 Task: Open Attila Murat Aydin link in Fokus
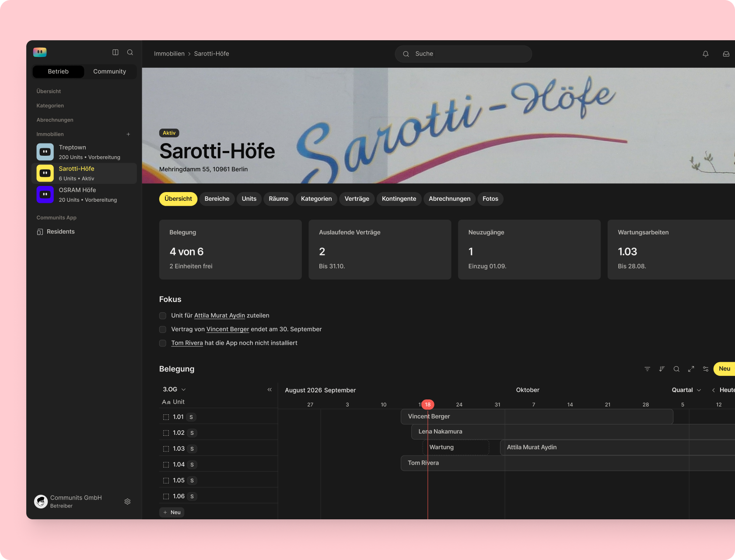tap(220, 315)
